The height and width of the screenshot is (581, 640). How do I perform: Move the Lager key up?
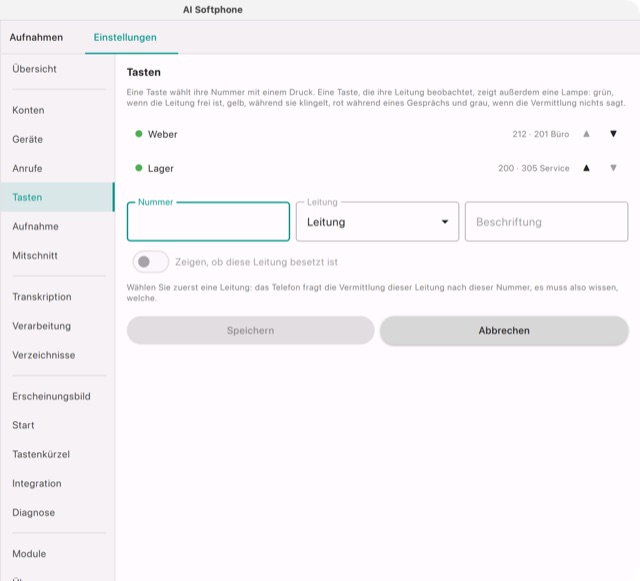click(x=586, y=168)
